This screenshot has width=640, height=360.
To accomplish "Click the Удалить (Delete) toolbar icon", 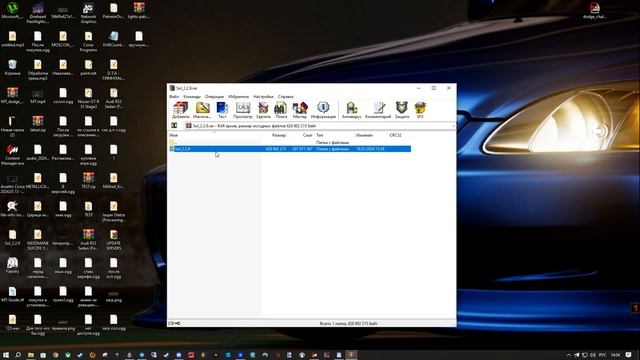I will coord(263,110).
